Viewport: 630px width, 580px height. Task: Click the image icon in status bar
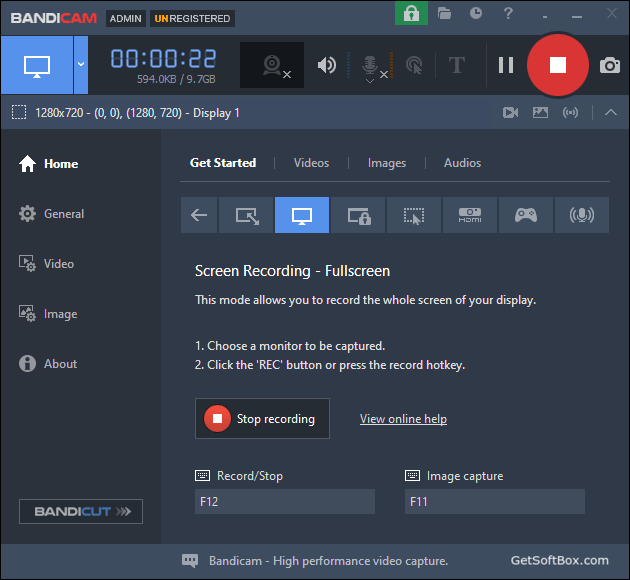pos(540,112)
